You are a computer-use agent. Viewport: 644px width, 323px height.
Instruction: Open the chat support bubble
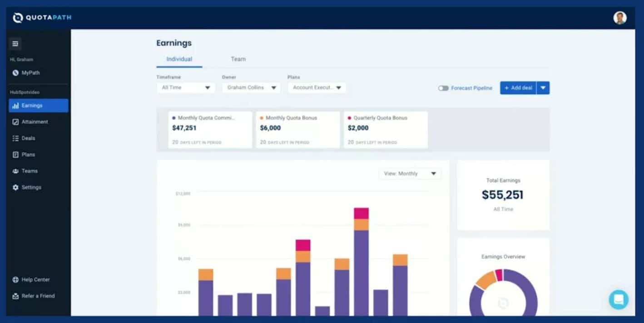(619, 300)
